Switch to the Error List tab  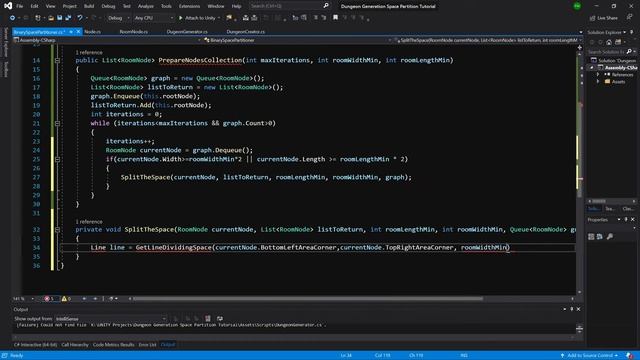pos(147,345)
